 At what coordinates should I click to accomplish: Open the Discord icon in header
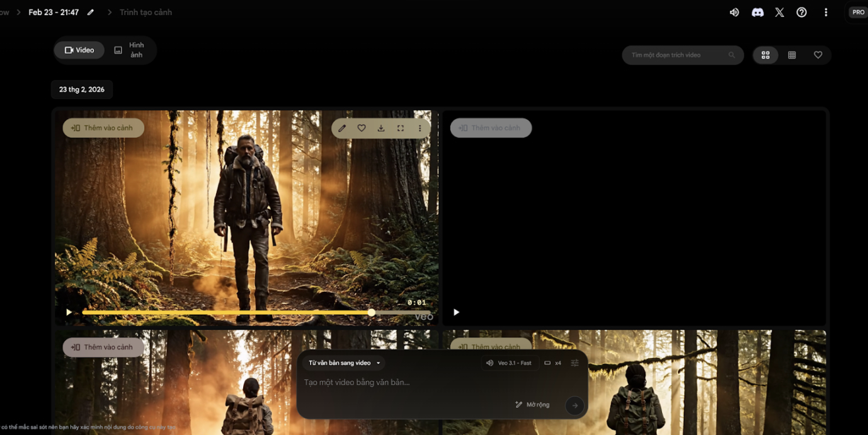pos(758,13)
